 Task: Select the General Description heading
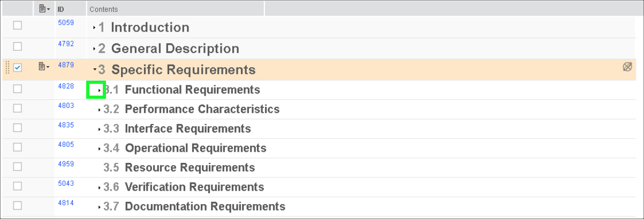[175, 49]
